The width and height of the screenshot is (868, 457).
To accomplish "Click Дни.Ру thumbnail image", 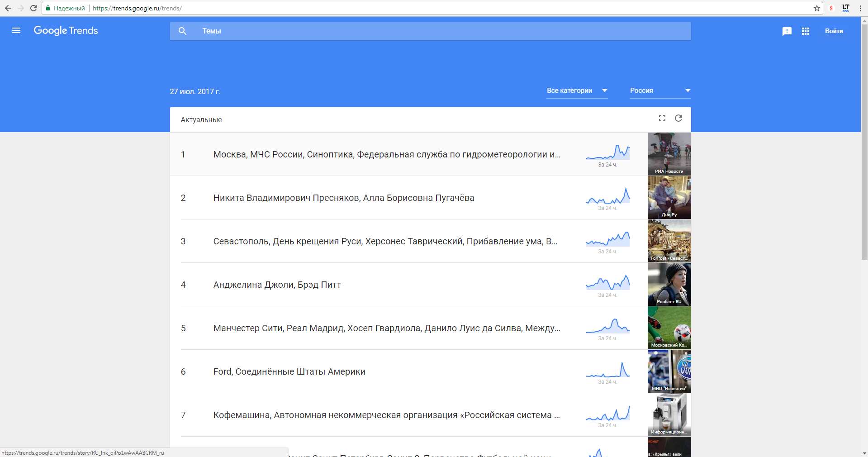I will point(669,197).
